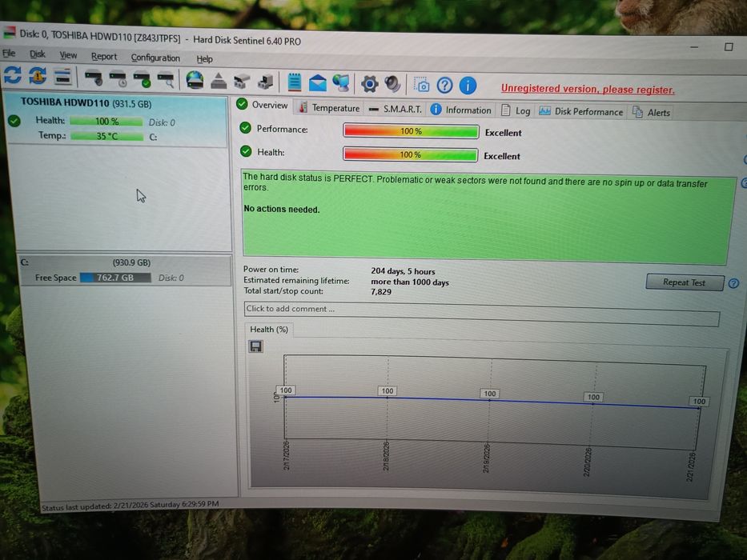Click the refresh icon with warning badge
The image size is (747, 560).
point(38,76)
